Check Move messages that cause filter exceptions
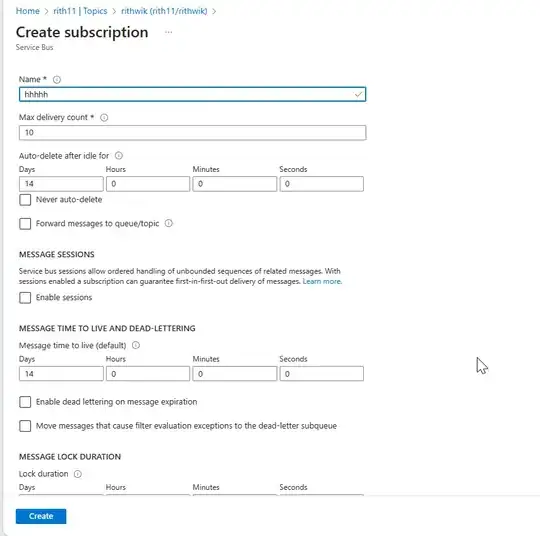Viewport: 540px width, 536px height. pyautogui.click(x=25, y=426)
